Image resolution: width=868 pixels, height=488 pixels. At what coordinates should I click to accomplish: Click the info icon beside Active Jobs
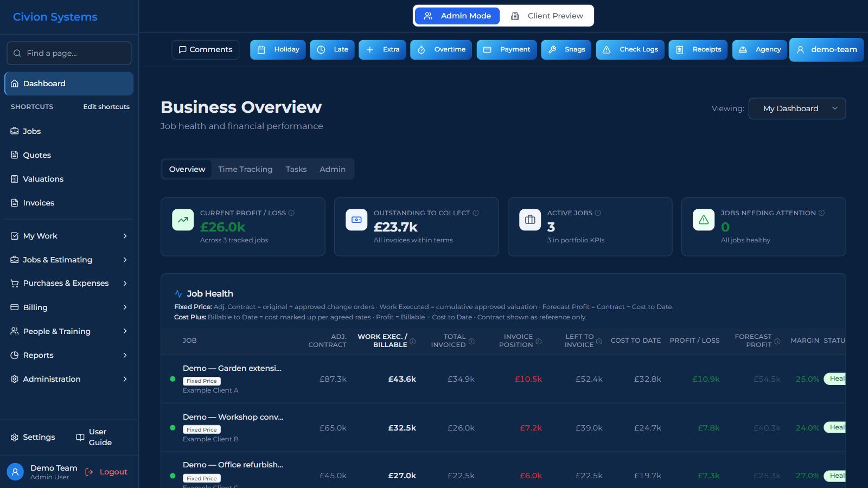click(598, 213)
